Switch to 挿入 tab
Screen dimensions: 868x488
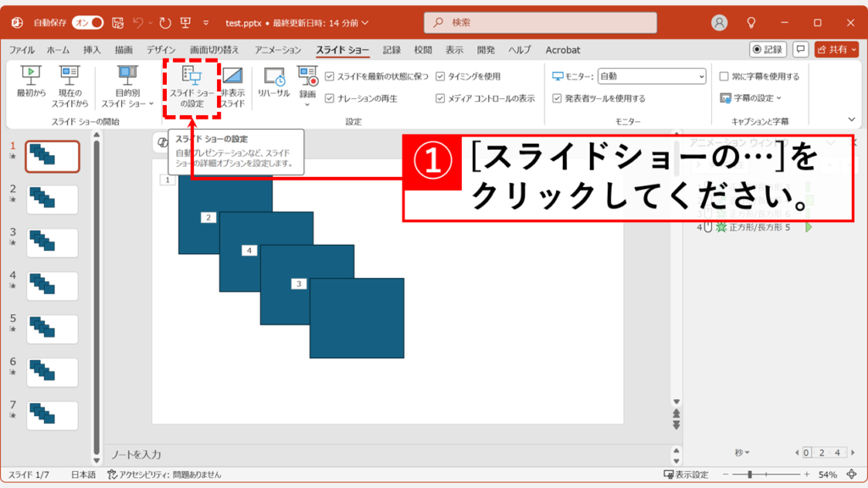coord(92,50)
